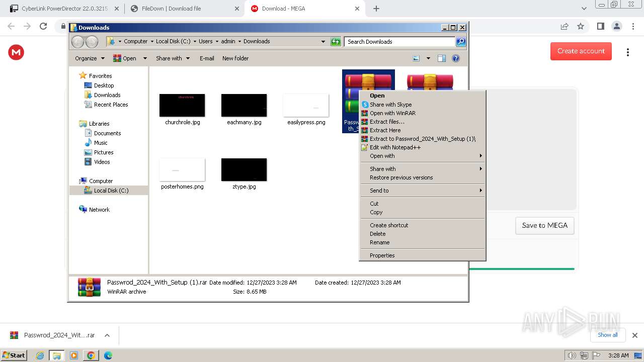
Task: Choose Extract Here option
Action: pos(422,130)
